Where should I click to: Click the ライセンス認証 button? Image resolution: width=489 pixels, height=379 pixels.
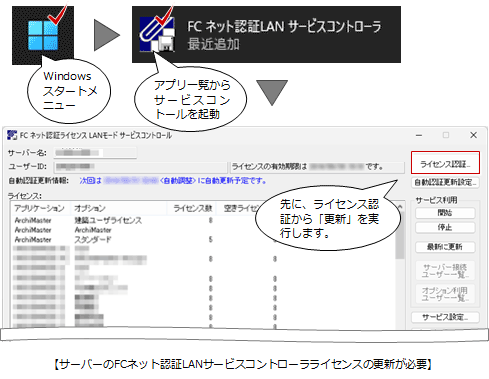[445, 163]
